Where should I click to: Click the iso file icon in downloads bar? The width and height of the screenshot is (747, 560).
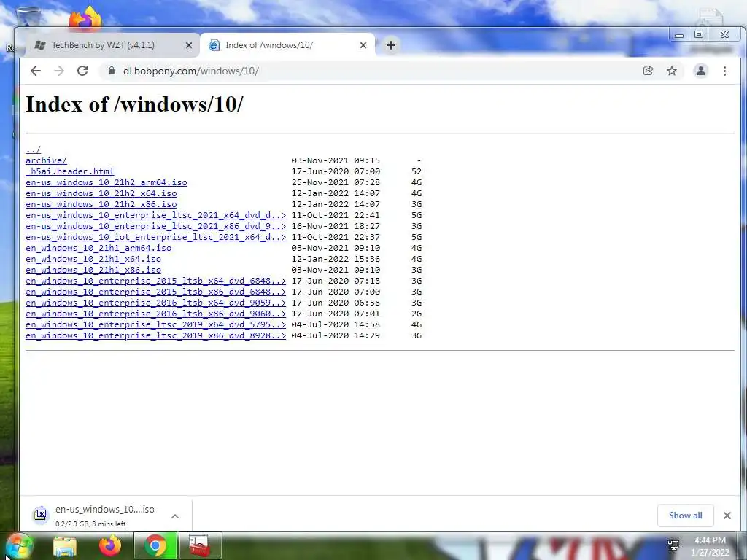point(41,514)
